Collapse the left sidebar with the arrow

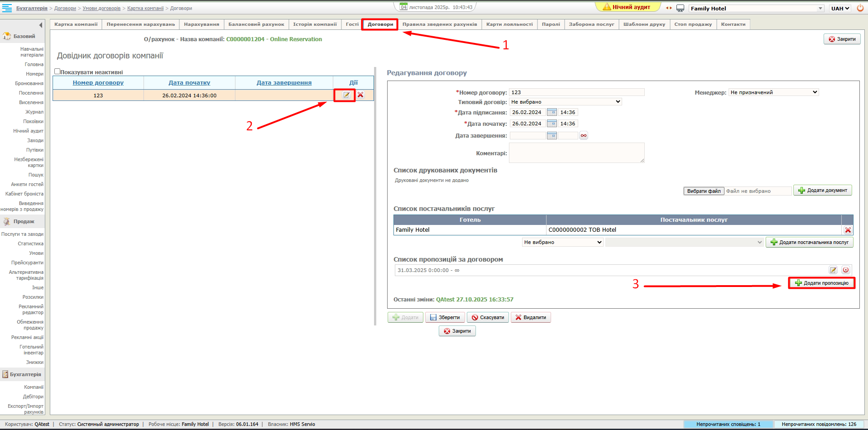pyautogui.click(x=41, y=25)
